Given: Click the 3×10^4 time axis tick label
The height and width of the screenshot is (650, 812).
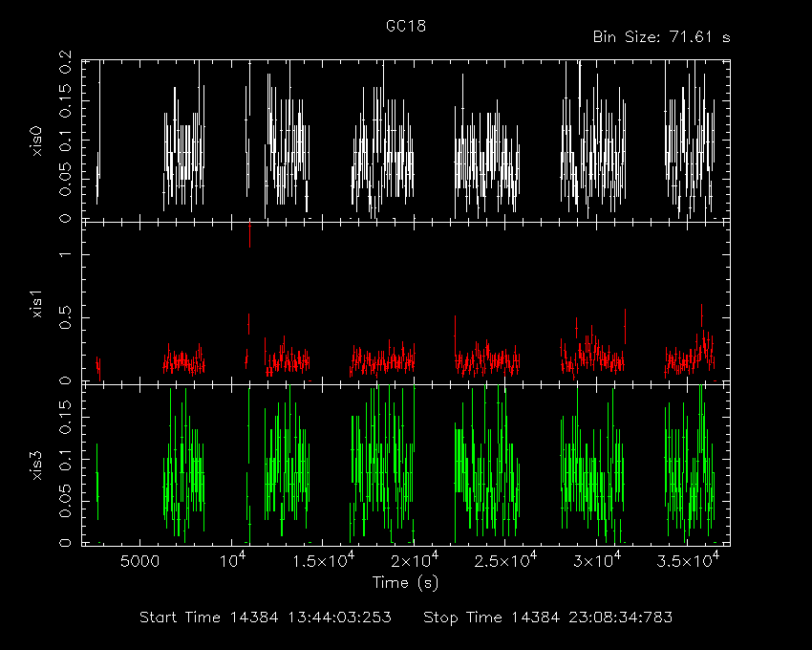Looking at the screenshot, I should click(596, 560).
